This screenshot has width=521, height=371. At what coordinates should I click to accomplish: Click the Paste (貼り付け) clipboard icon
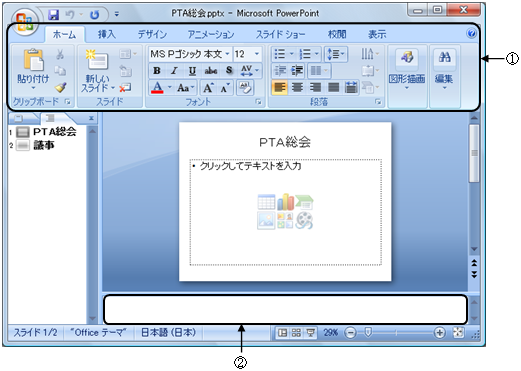[33, 60]
